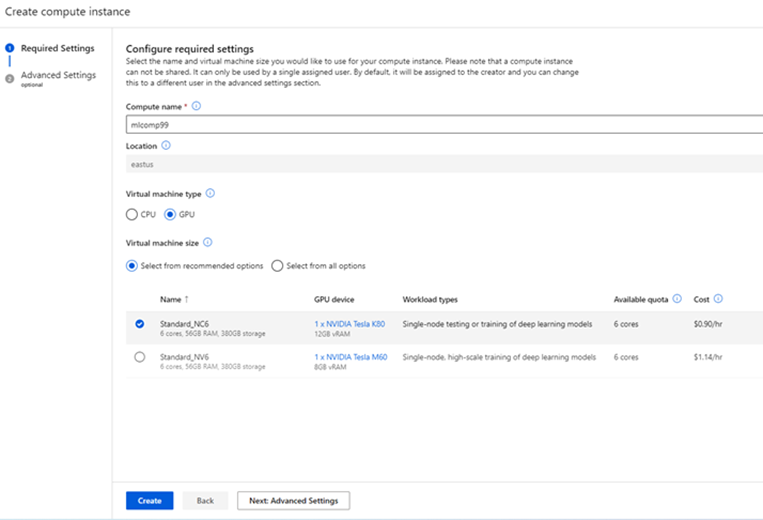The width and height of the screenshot is (763, 520).
Task: Click the Required Settings step number icon
Action: 10,48
